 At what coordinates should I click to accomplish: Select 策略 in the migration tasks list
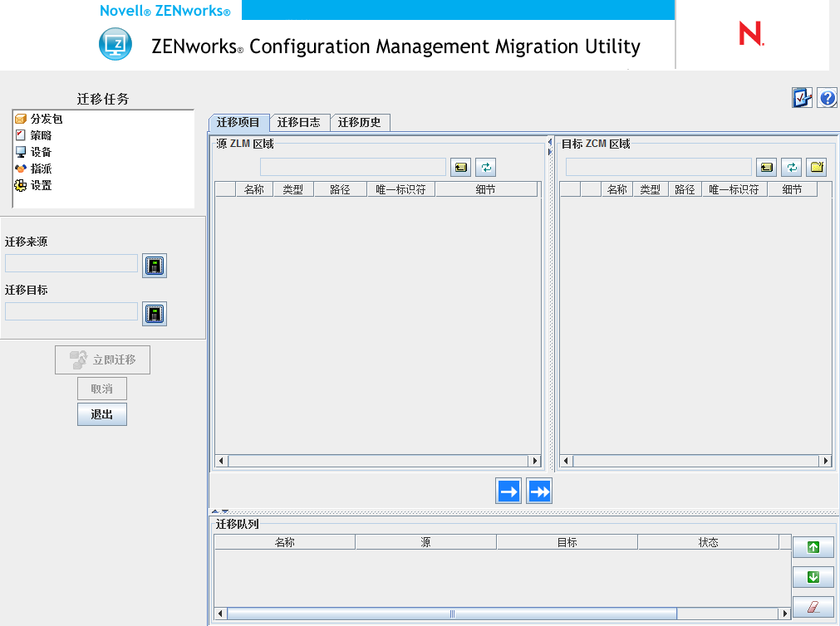pyautogui.click(x=34, y=135)
